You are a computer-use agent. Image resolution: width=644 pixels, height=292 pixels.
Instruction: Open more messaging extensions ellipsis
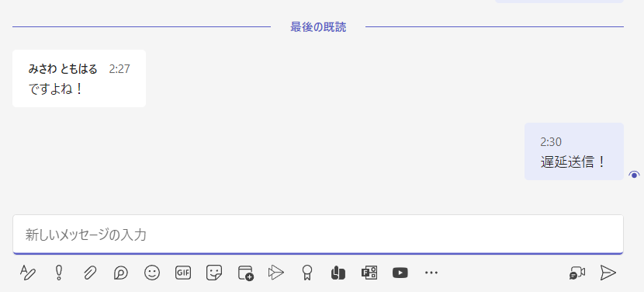point(431,273)
